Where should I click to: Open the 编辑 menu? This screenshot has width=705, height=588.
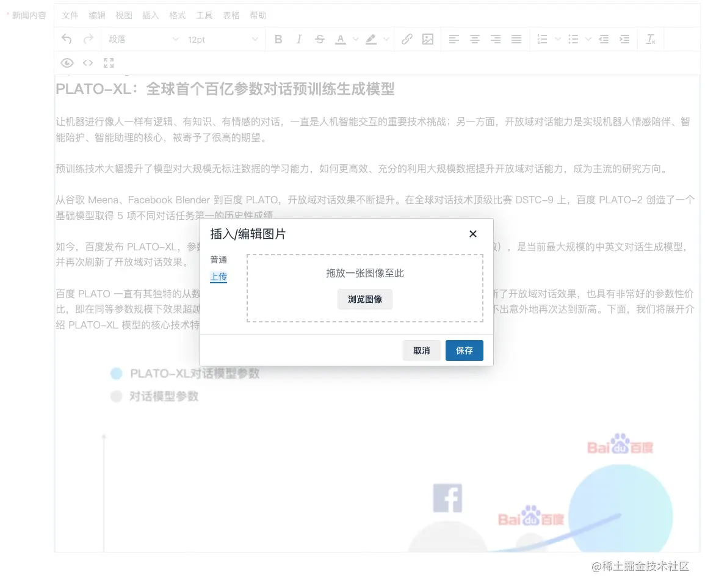(x=96, y=15)
